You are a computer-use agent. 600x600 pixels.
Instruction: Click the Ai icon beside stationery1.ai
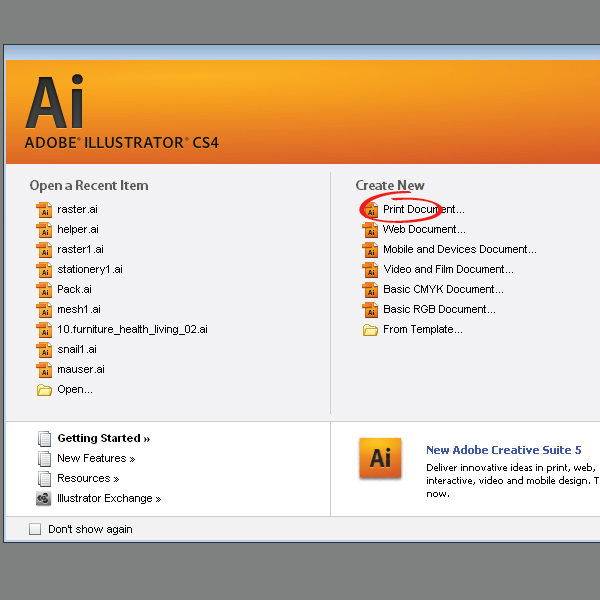click(x=44, y=270)
